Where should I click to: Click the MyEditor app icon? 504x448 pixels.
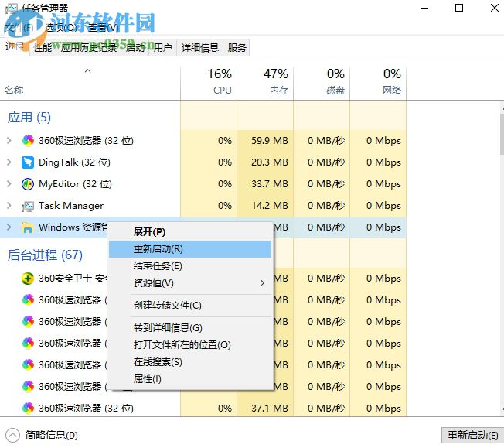(x=28, y=184)
